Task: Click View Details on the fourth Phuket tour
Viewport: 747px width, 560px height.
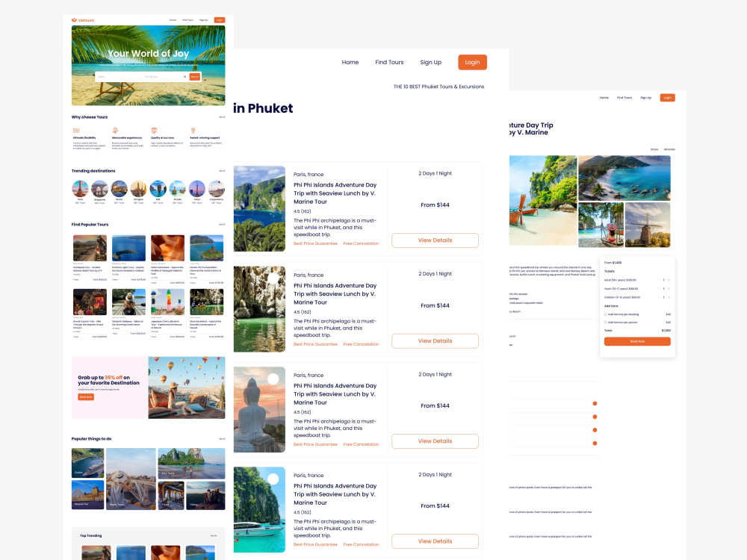Action: click(x=435, y=541)
